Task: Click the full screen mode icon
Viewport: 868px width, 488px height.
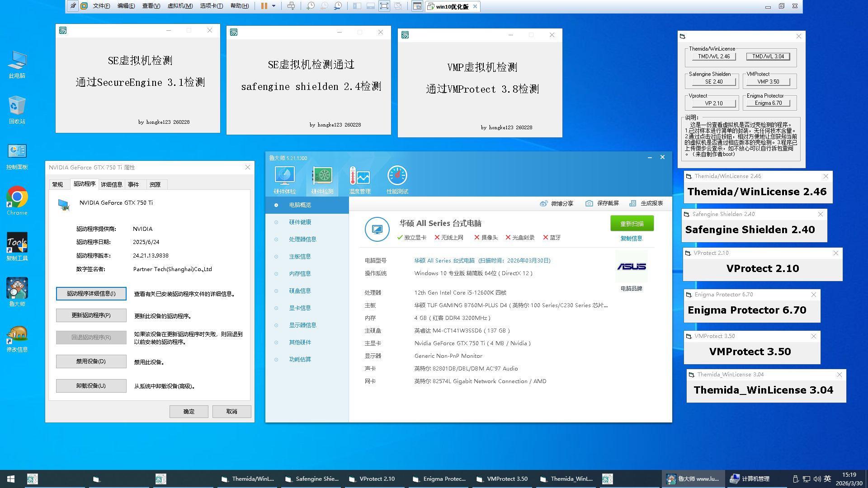Action: click(384, 6)
